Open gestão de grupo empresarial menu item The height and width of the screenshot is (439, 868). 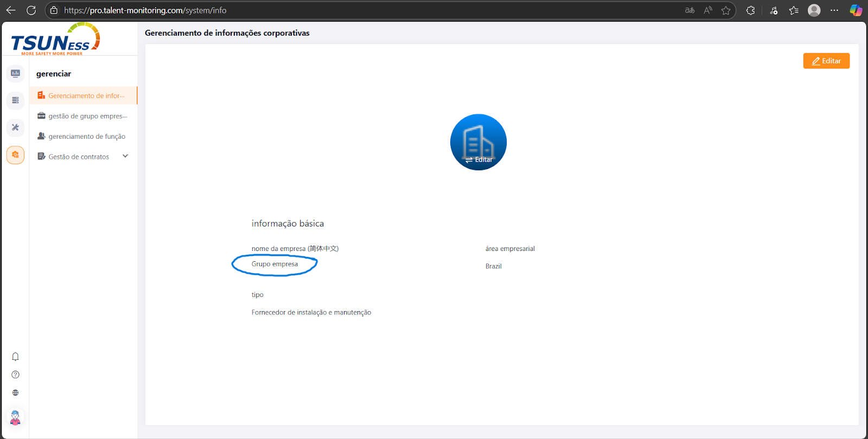[87, 116]
